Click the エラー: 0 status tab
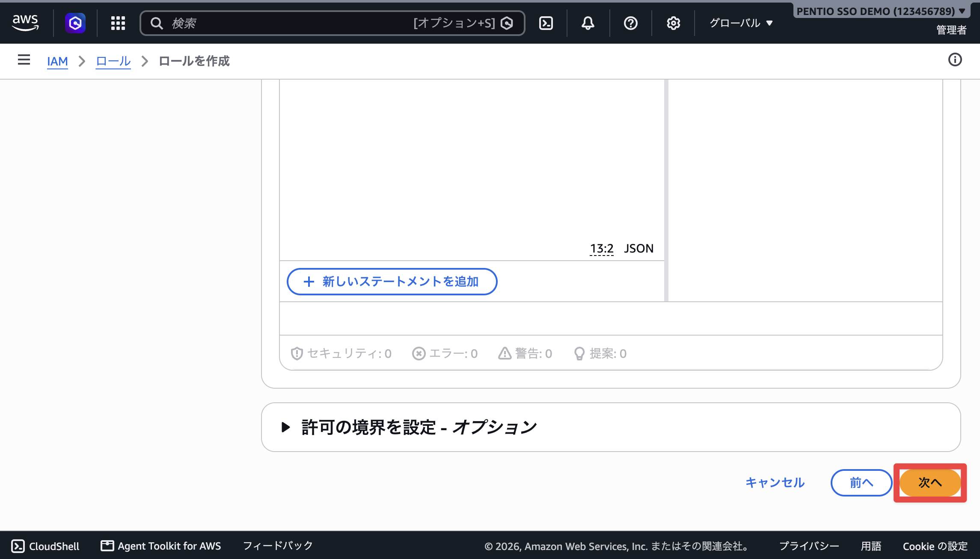 445,354
